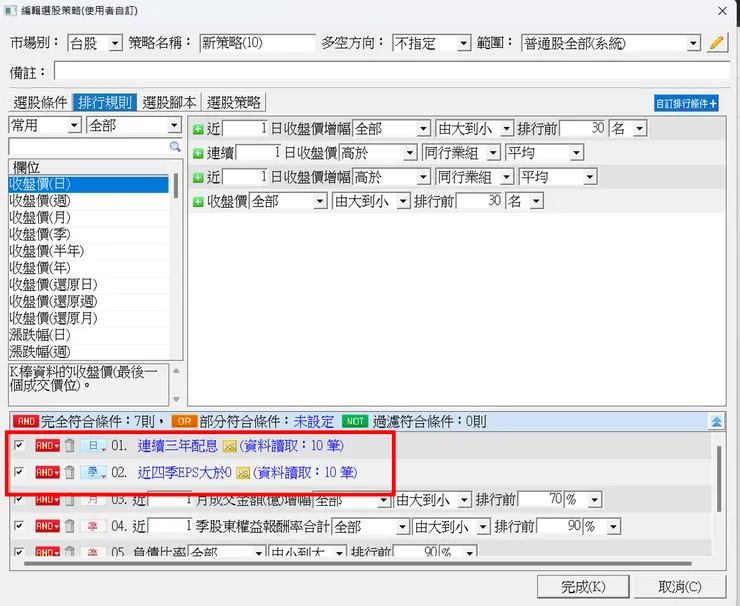Click the field list vertical scrollbar
Viewport: 740px width, 606px height.
point(176,186)
